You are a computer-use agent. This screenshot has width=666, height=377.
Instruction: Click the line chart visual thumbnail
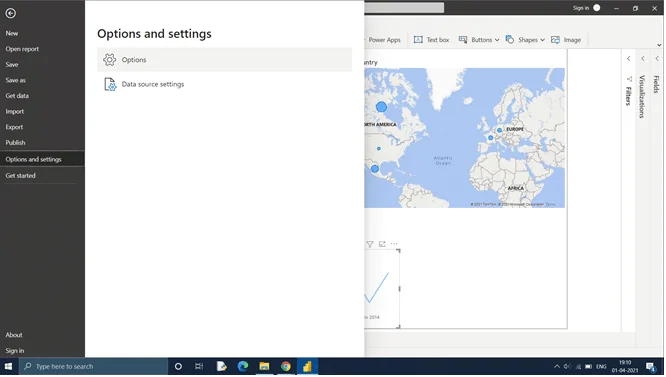click(381, 290)
